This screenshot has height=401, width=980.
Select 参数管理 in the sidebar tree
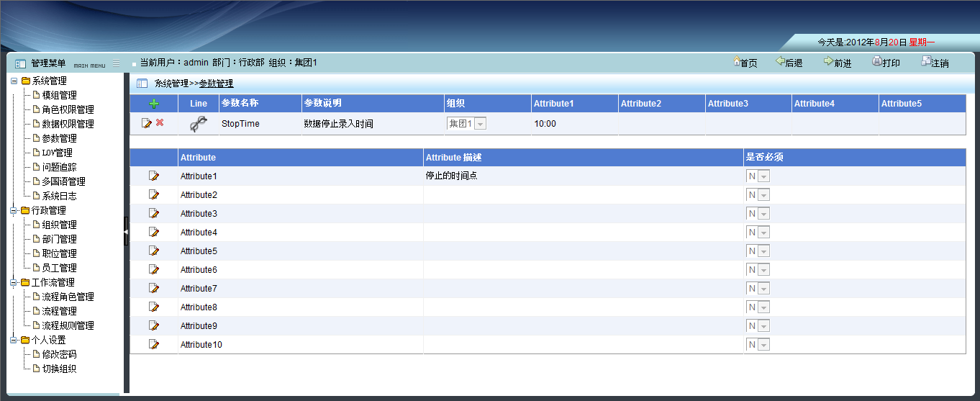59,138
